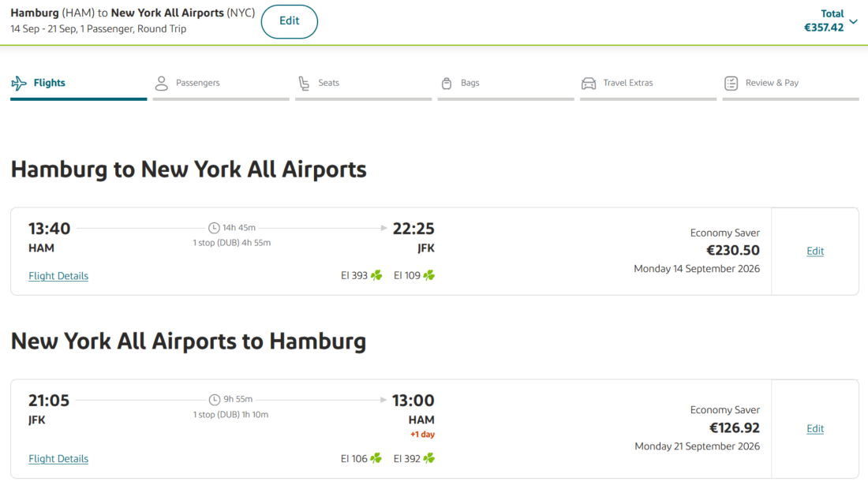Image resolution: width=868 pixels, height=485 pixels.
Task: Edit the outbound €230.50 flight selection
Action: 815,251
